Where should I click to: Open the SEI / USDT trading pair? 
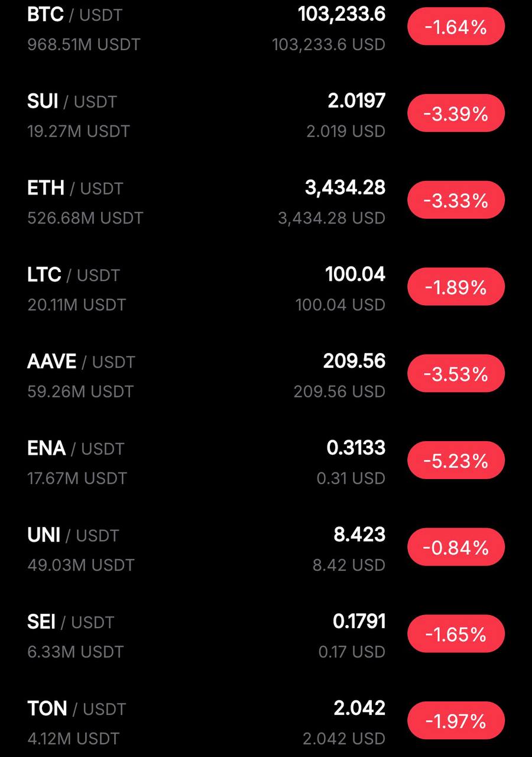point(70,622)
